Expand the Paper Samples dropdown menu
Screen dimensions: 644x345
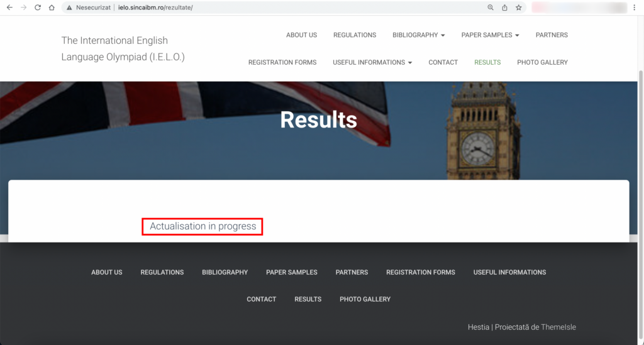point(490,35)
